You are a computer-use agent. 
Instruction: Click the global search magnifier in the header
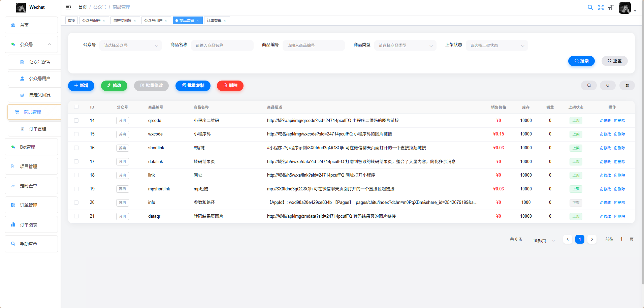(x=590, y=7)
